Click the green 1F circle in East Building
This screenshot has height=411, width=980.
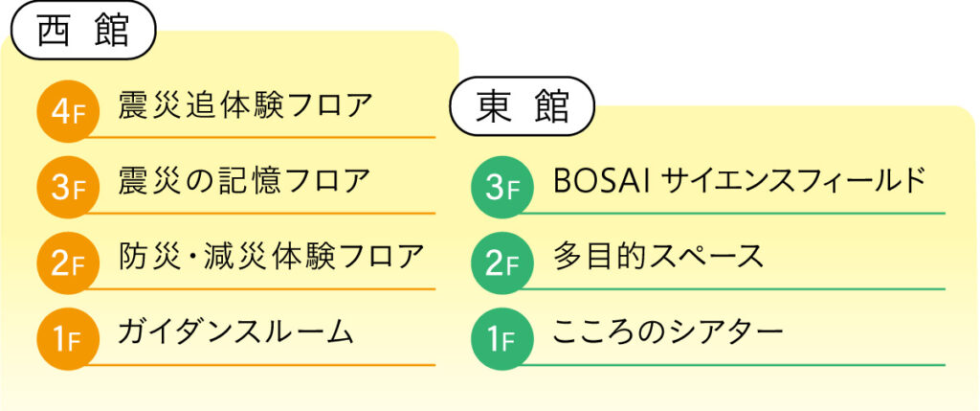(502, 338)
